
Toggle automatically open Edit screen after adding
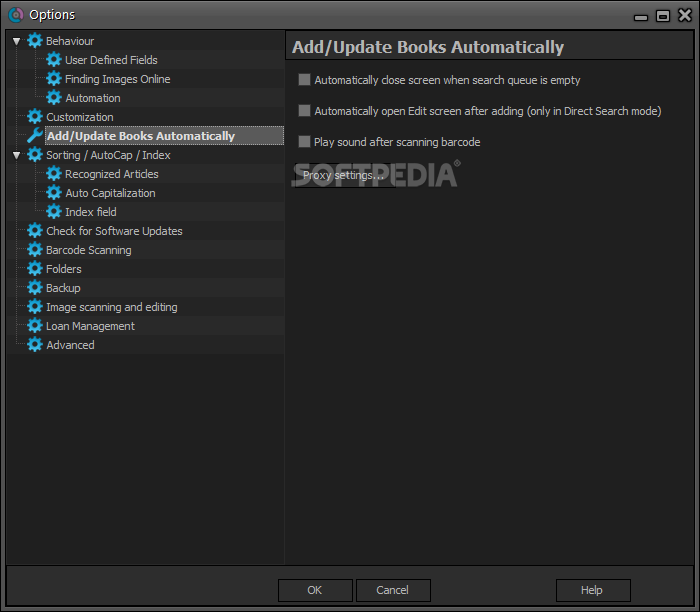304,111
